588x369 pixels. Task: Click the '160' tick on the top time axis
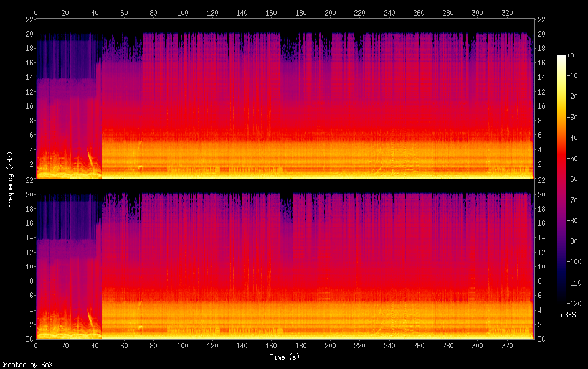271,12
